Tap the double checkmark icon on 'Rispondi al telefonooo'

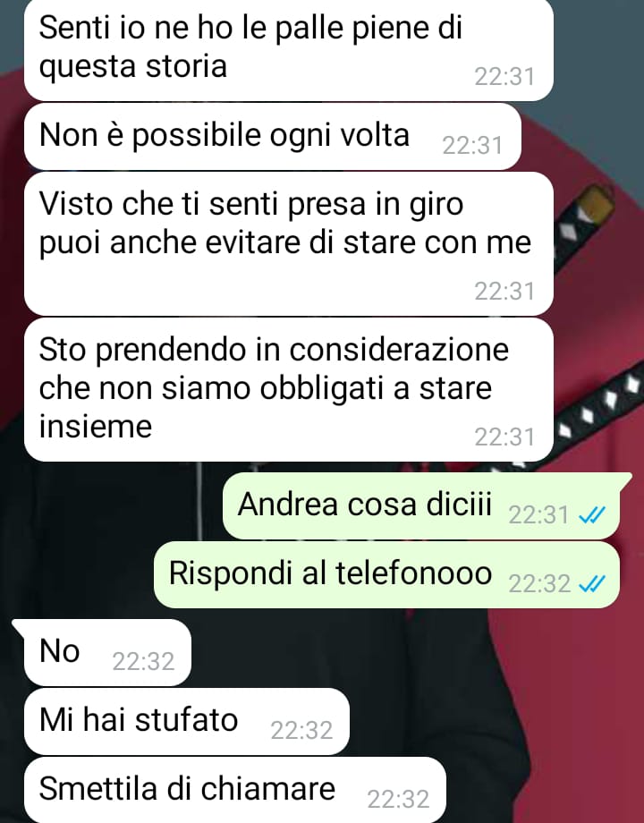[x=592, y=583]
